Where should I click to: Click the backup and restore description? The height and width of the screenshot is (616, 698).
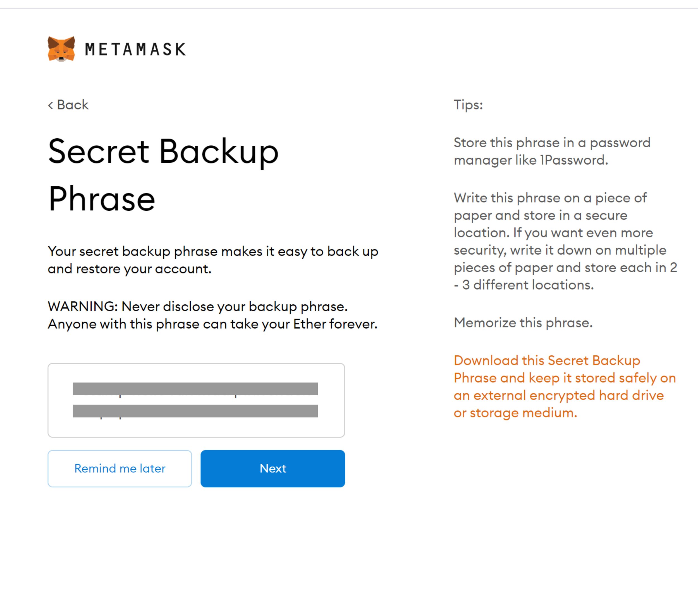213,260
